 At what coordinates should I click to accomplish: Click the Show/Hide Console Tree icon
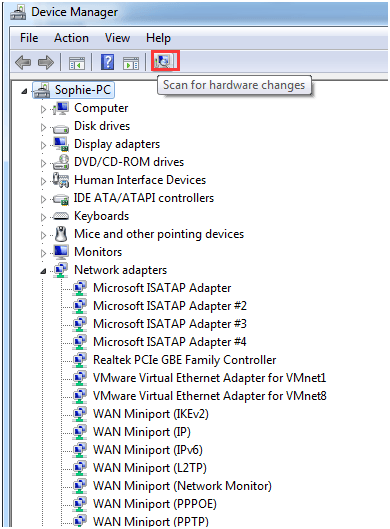77,63
